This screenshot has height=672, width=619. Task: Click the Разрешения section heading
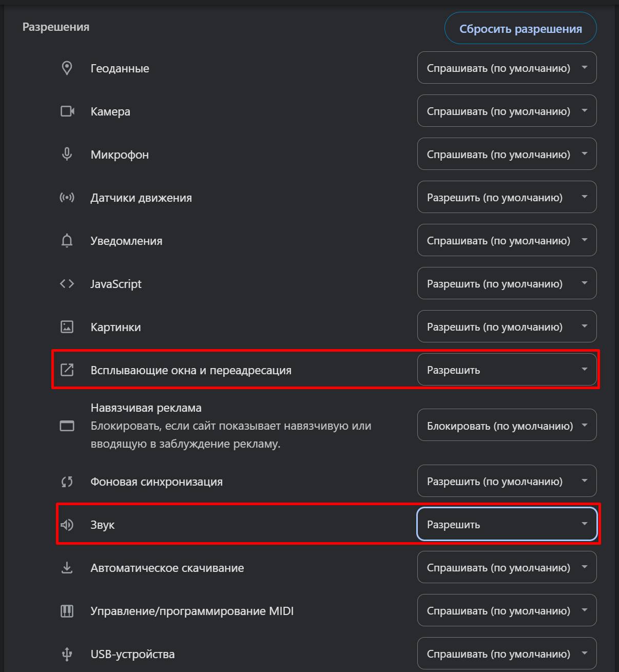click(56, 27)
